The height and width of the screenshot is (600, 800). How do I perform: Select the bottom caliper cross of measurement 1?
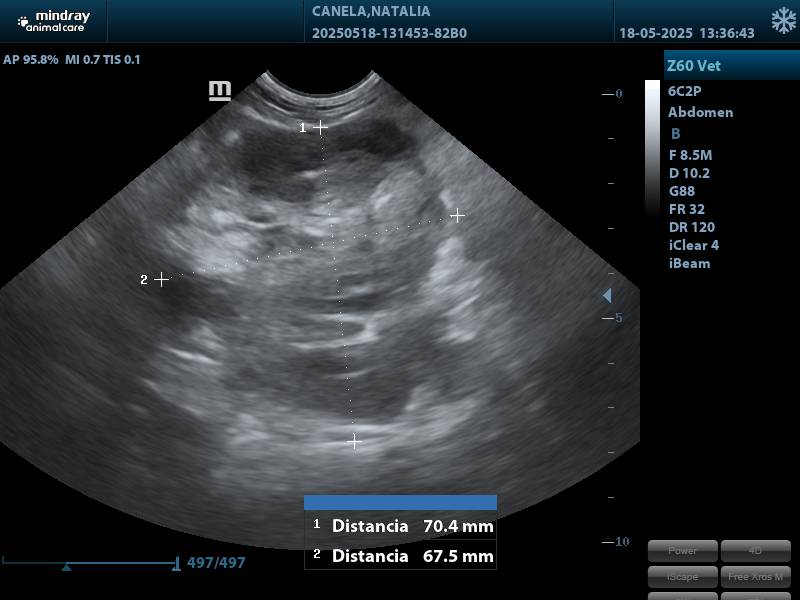point(354,440)
